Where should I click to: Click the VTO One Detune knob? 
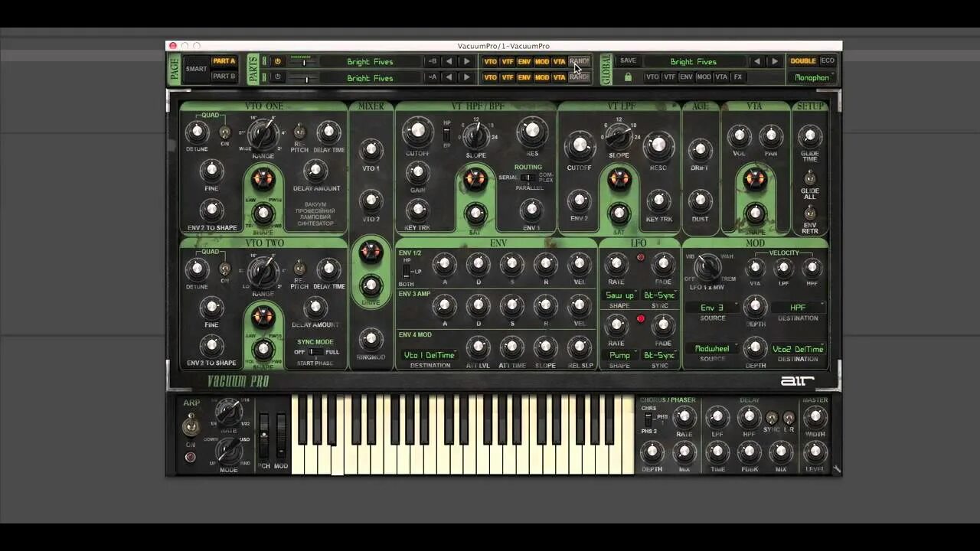tap(197, 132)
